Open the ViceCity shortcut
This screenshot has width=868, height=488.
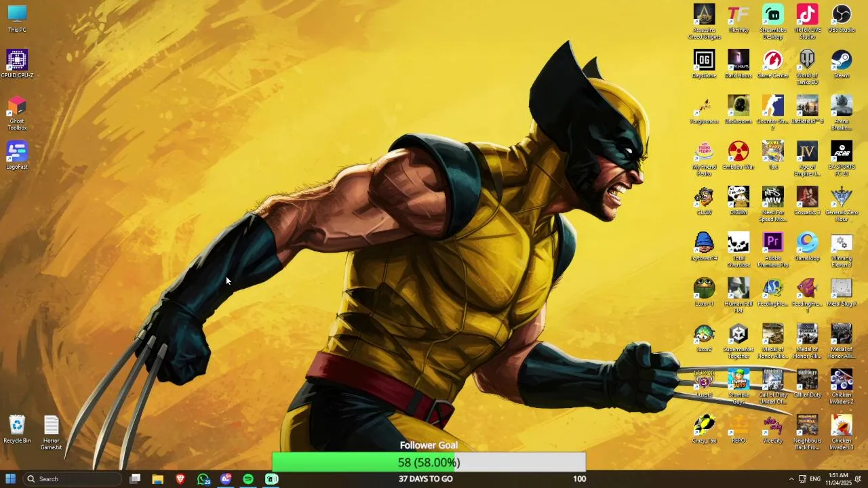point(773,429)
